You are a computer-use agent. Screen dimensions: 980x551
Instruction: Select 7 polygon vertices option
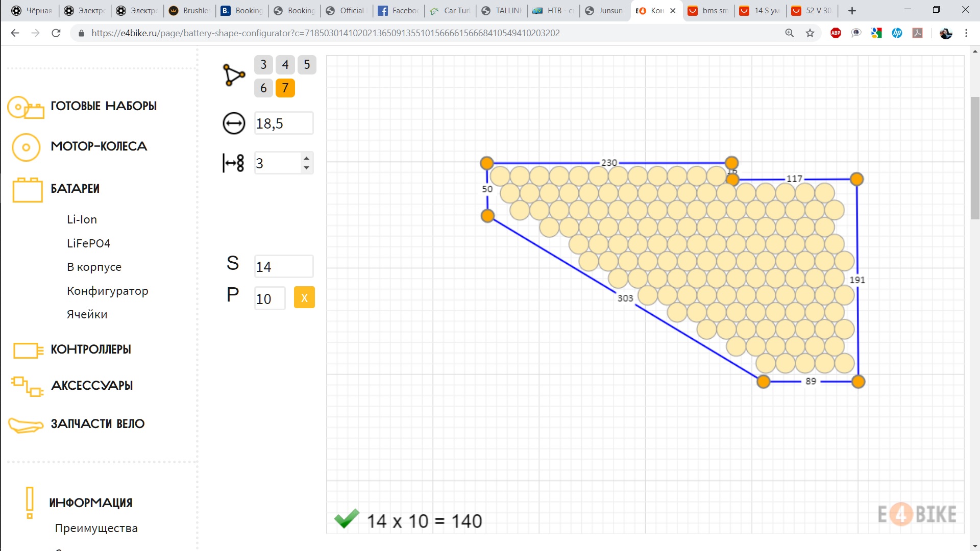[x=285, y=88]
